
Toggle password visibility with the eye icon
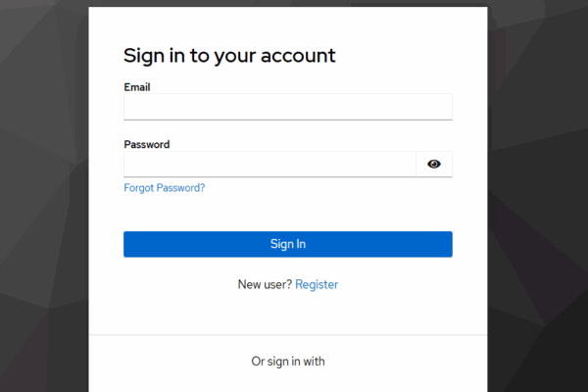click(434, 164)
